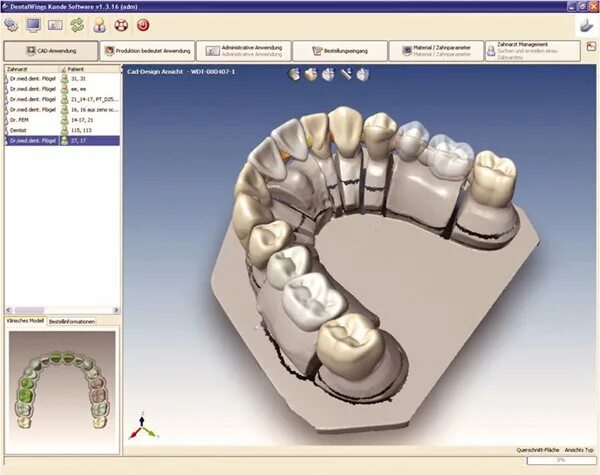The image size is (600, 475).
Task: Click the 'Cad-Design Ansicht - WDT-080407-1' title
Action: click(x=181, y=72)
